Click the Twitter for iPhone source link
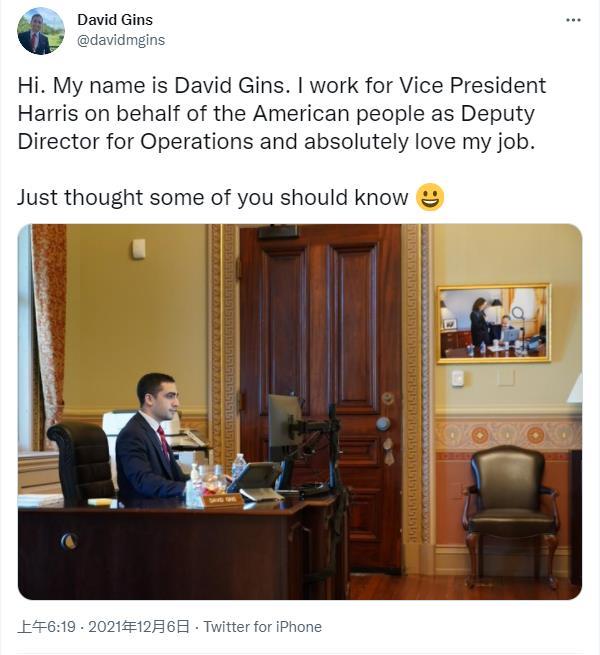Viewport: 600px width, 655px height. pyautogui.click(x=263, y=627)
